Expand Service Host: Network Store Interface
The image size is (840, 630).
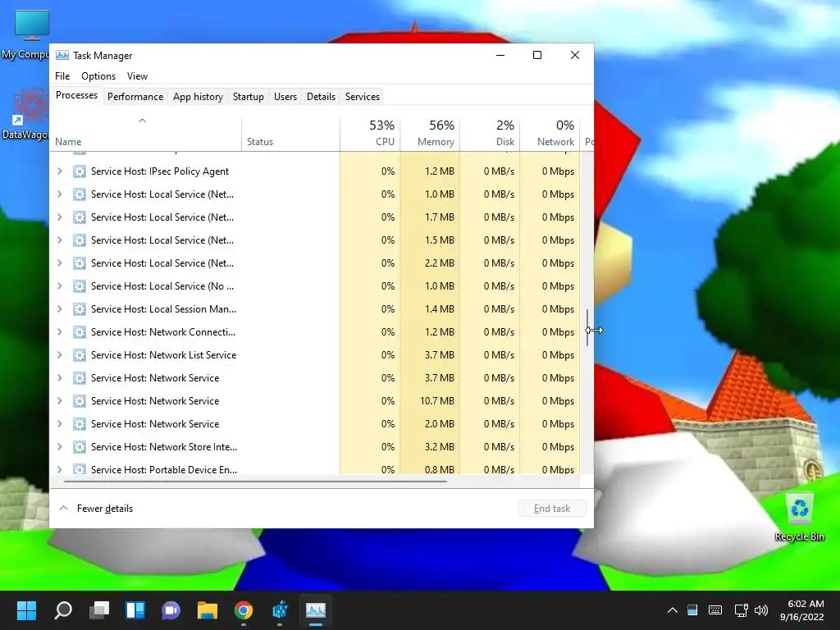tap(59, 447)
